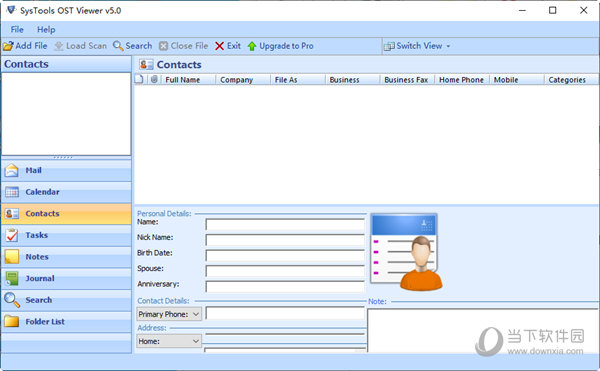Screen dimensions: 600x371
Task: Sort by File As column
Action: tap(286, 80)
